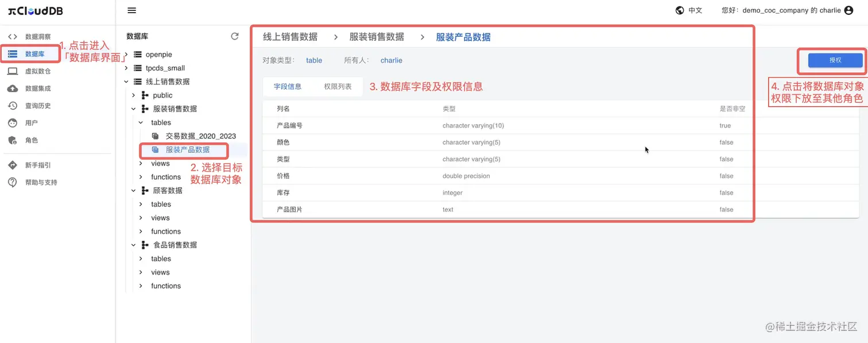
Task: Open 角色 in the sidebar menu
Action: [32, 140]
